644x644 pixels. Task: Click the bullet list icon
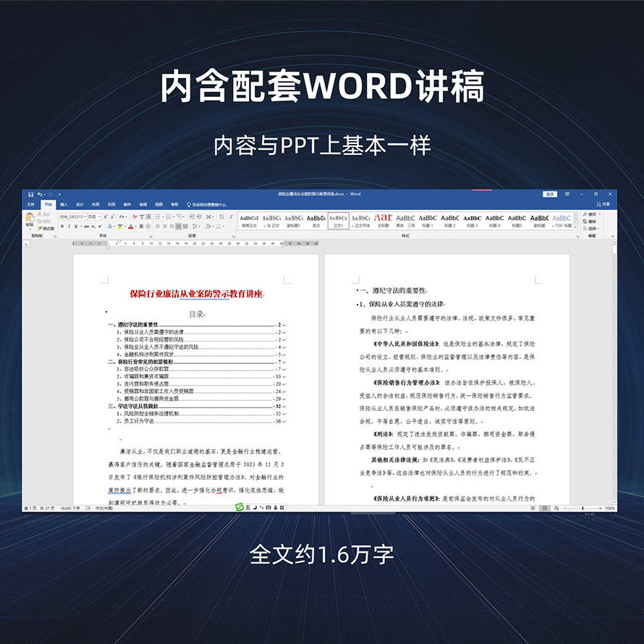point(158,216)
